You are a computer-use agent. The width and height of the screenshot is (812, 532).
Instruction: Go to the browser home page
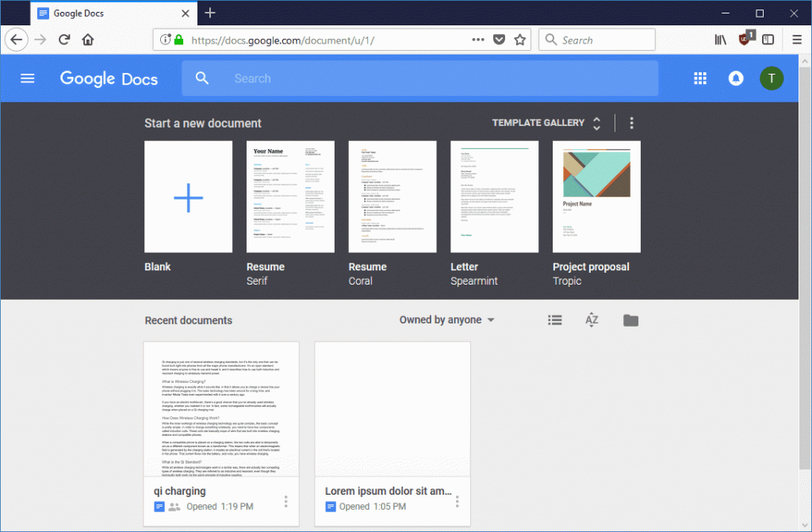pos(88,40)
